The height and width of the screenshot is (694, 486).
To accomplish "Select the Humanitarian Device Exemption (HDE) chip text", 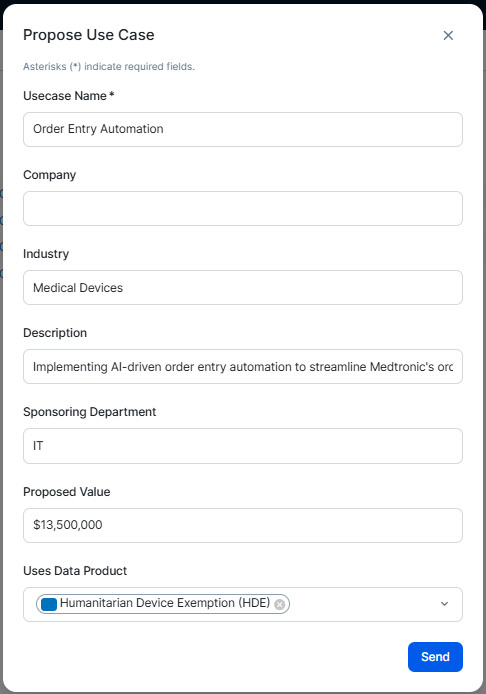I will coord(165,603).
